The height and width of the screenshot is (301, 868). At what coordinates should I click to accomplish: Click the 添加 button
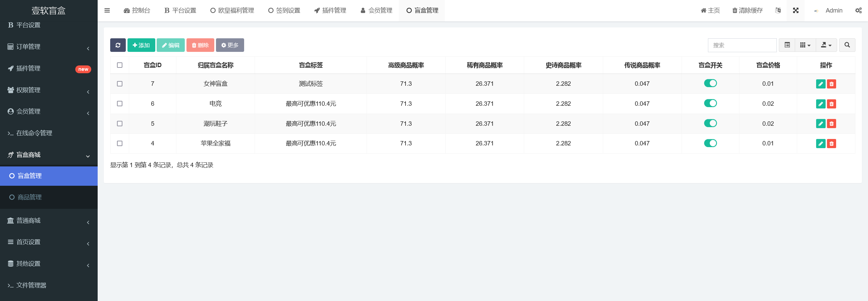(x=141, y=45)
